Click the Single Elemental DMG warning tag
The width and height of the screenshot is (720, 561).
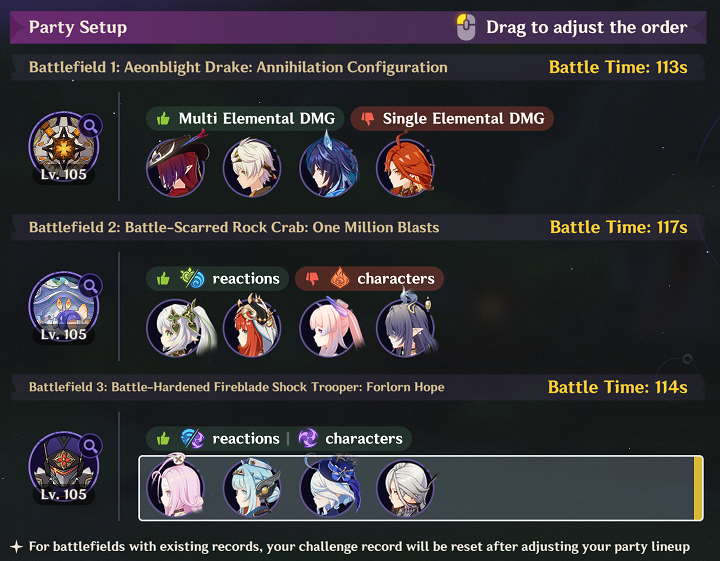pyautogui.click(x=452, y=118)
